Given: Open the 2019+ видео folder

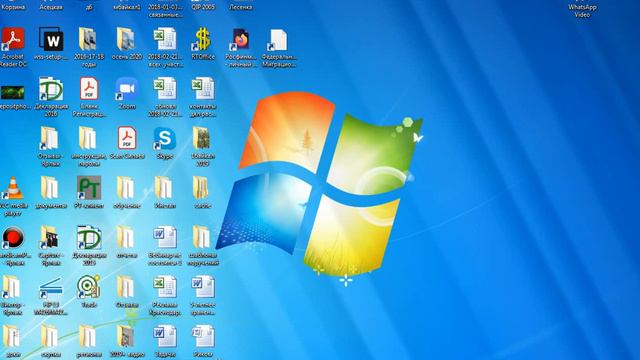Looking at the screenshot, I should (x=126, y=337).
